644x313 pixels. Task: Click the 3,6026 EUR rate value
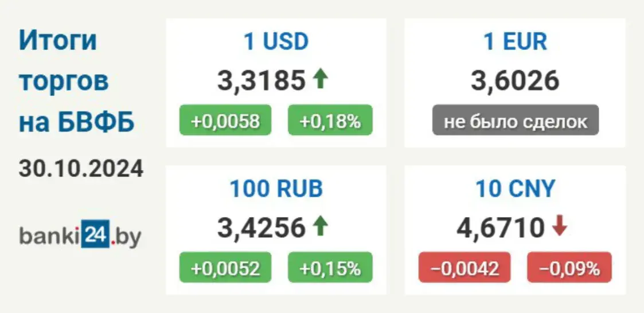point(515,80)
